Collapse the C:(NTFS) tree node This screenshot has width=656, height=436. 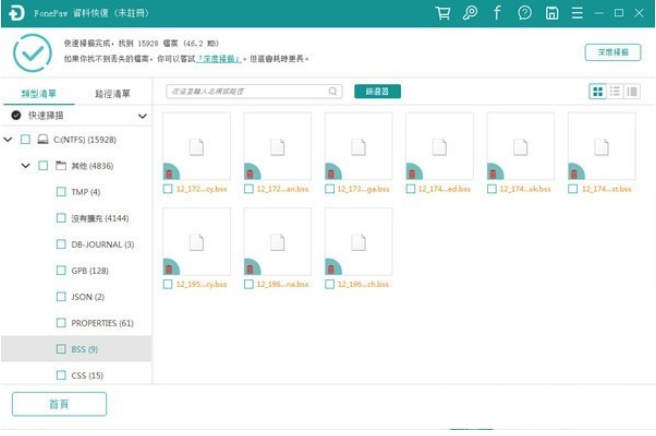8,139
